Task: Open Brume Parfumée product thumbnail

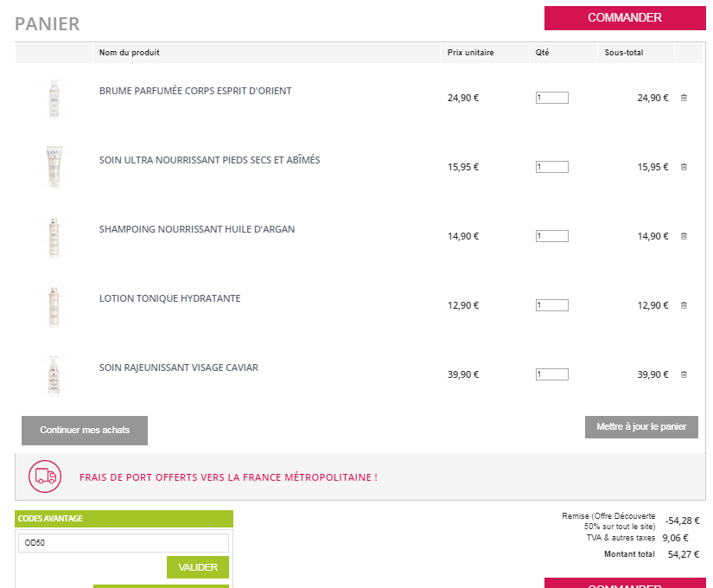Action: [54, 98]
